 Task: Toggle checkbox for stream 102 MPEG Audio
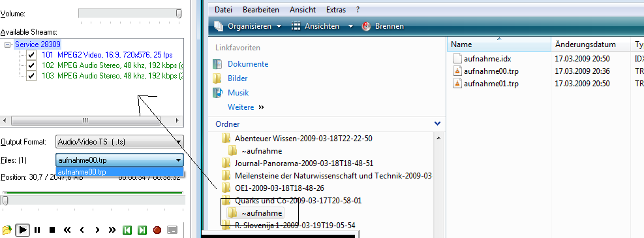click(x=31, y=65)
